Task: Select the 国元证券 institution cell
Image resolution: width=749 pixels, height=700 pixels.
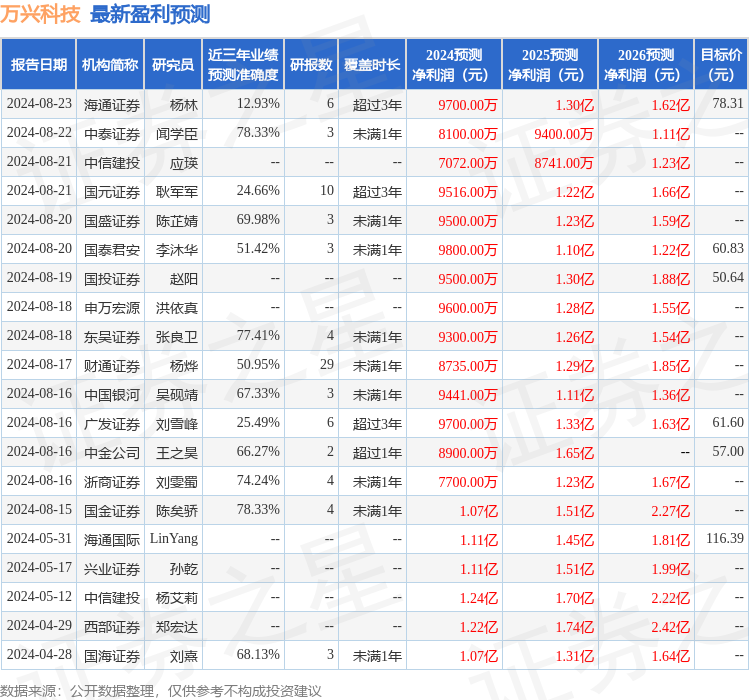Action: tap(112, 192)
